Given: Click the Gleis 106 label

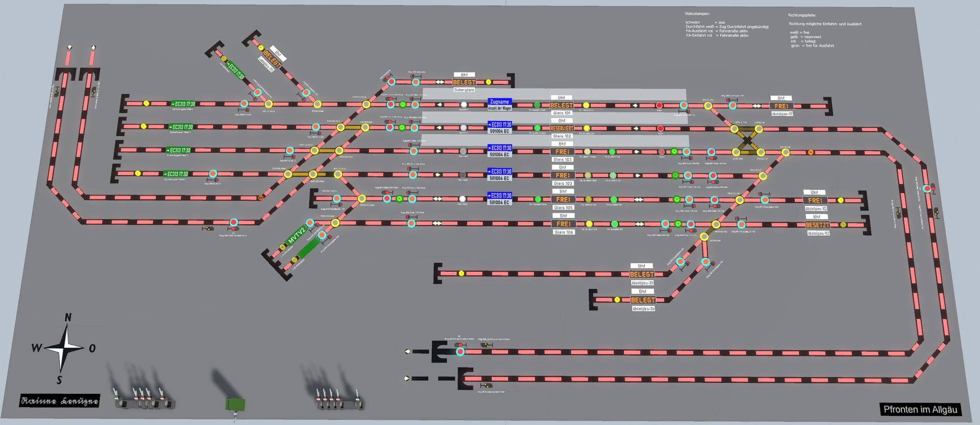Looking at the screenshot, I should pyautogui.click(x=563, y=232).
